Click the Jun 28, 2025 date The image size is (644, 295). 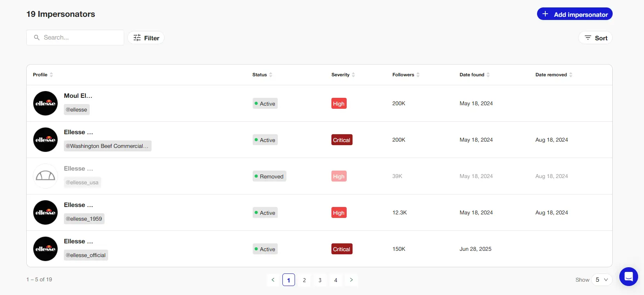476,249
